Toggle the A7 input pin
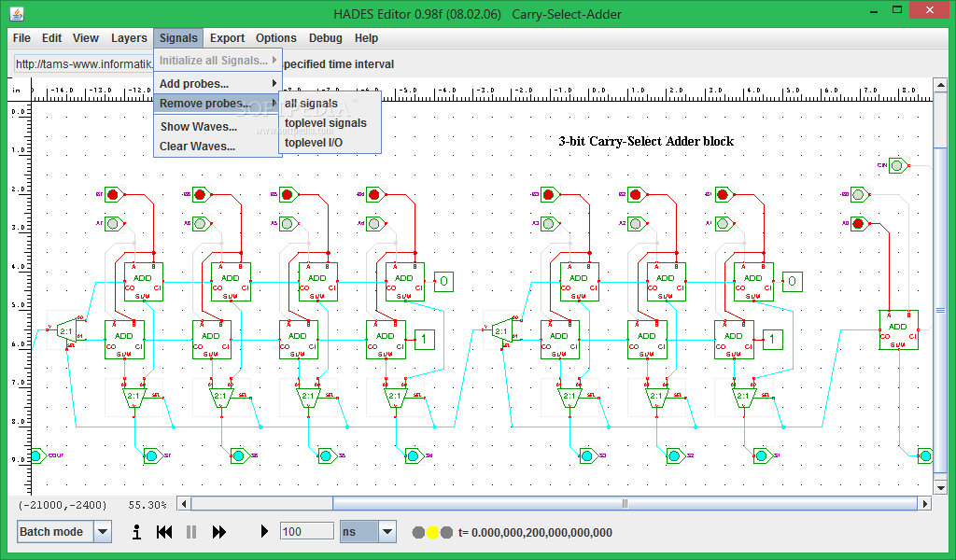 [113, 224]
